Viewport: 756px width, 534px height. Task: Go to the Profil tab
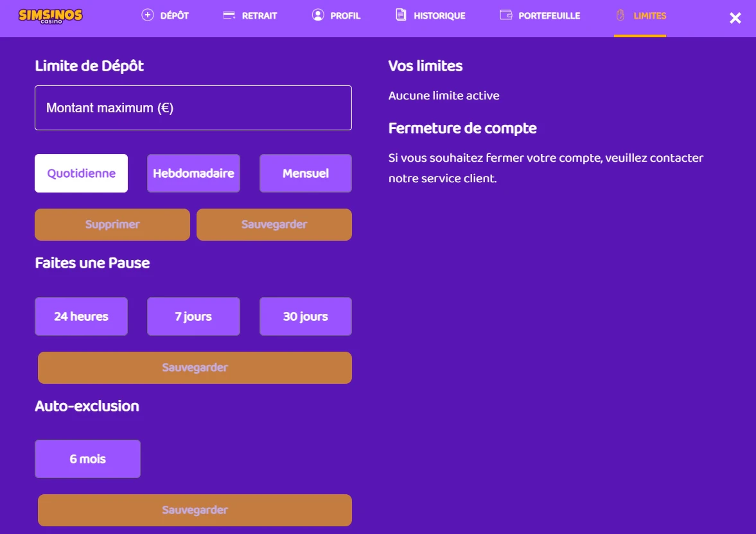click(x=336, y=15)
